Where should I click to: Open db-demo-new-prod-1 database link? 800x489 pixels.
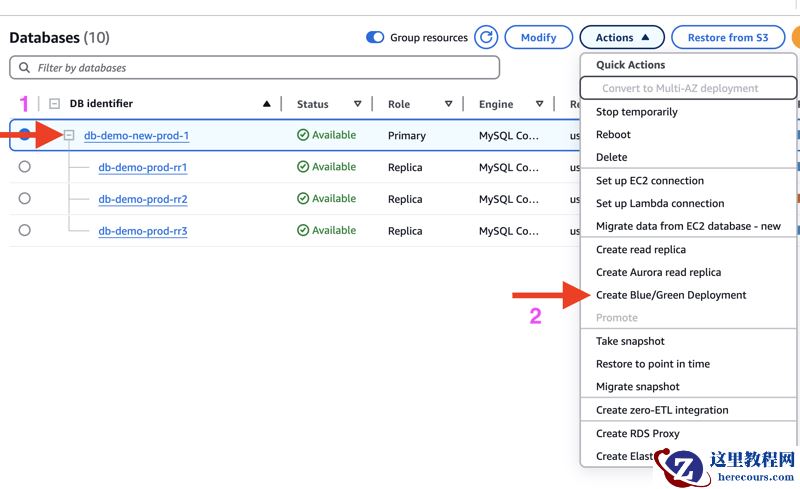(136, 136)
